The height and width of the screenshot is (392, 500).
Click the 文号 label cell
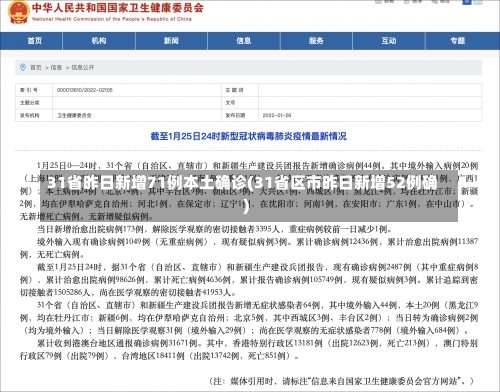(x=240, y=103)
